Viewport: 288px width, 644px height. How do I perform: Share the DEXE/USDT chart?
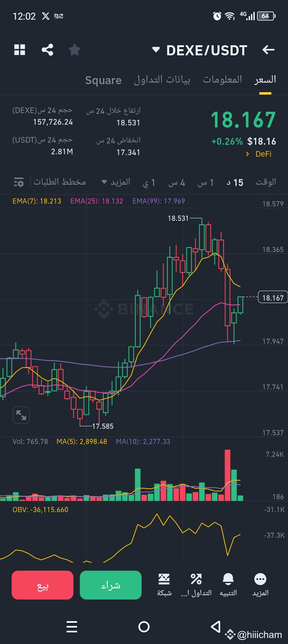[x=47, y=50]
